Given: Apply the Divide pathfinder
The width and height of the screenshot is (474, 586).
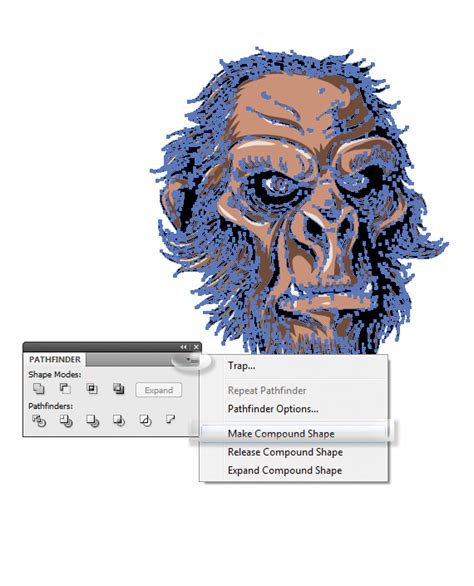Looking at the screenshot, I should tap(39, 420).
